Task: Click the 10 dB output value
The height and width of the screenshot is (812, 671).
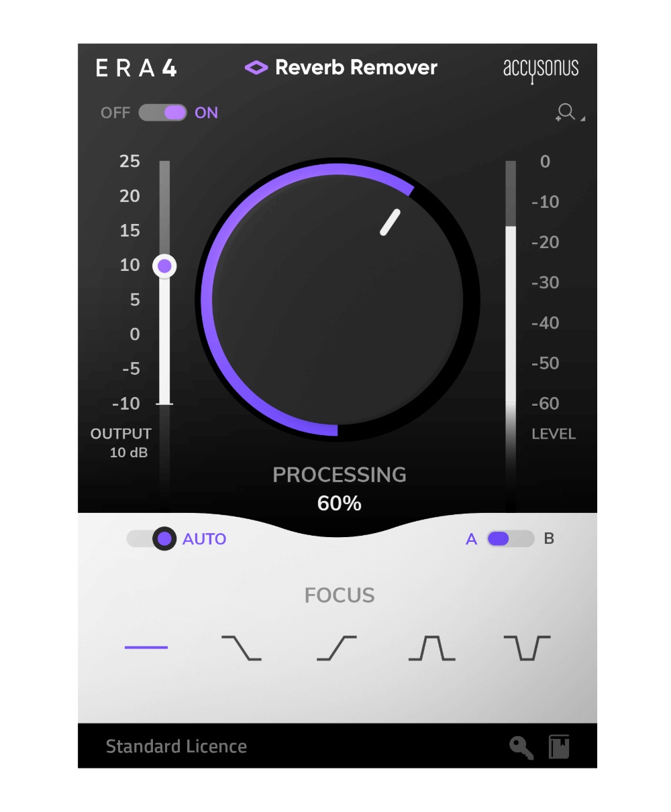Action: [x=129, y=453]
